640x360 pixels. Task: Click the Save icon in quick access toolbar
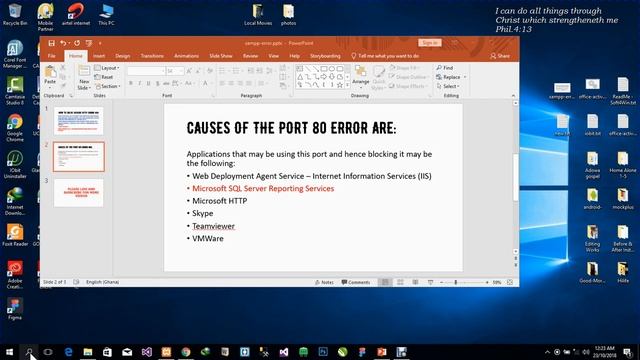[51, 43]
